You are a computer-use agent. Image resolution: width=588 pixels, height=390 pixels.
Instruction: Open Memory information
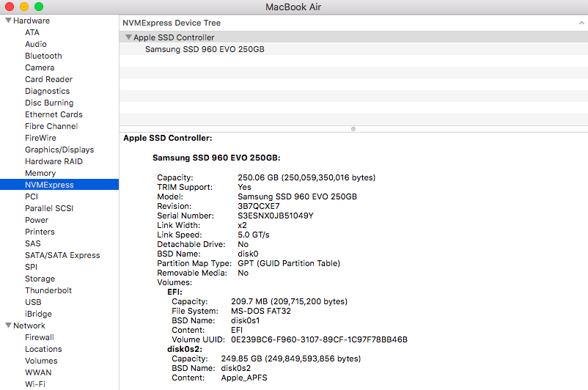(40, 173)
